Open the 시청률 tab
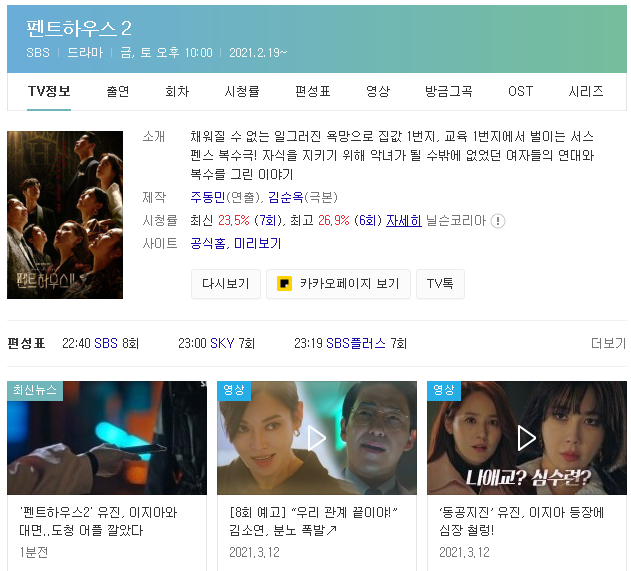This screenshot has width=631, height=571. click(241, 91)
